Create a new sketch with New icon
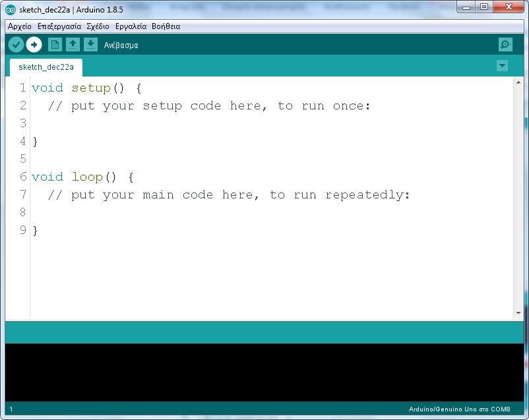 (55, 45)
